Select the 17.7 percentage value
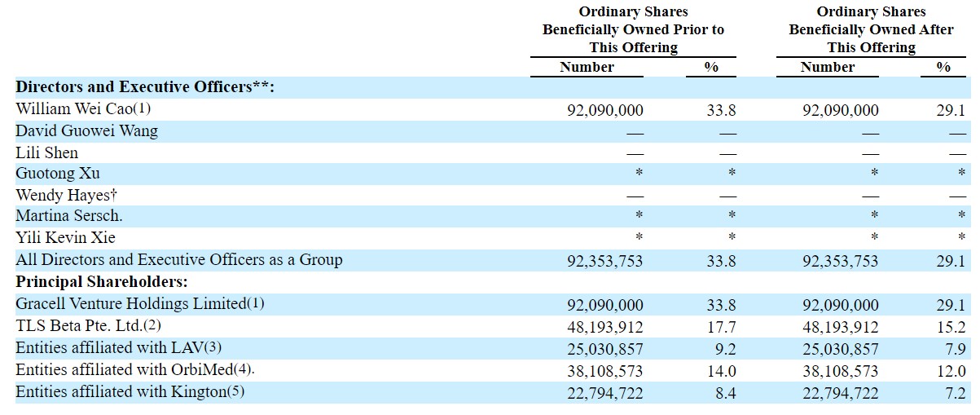This screenshot has width=980, height=415. pyautogui.click(x=723, y=328)
